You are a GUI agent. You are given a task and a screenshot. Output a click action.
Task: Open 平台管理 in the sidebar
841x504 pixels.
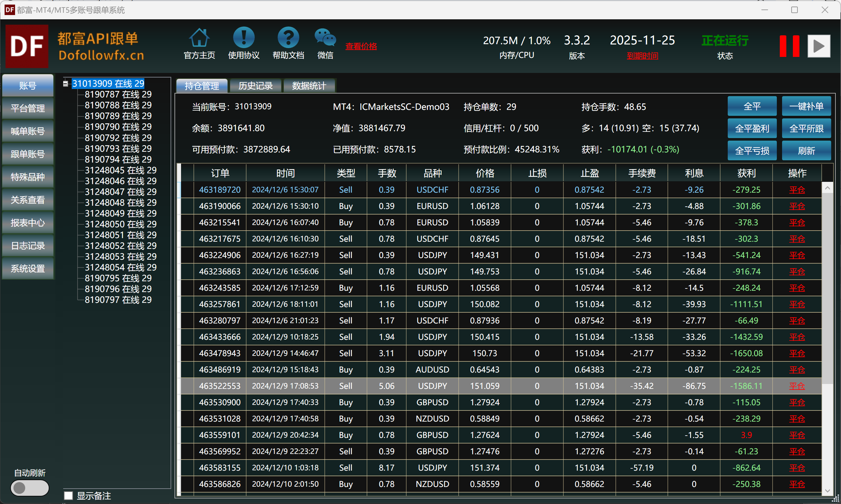click(x=27, y=108)
